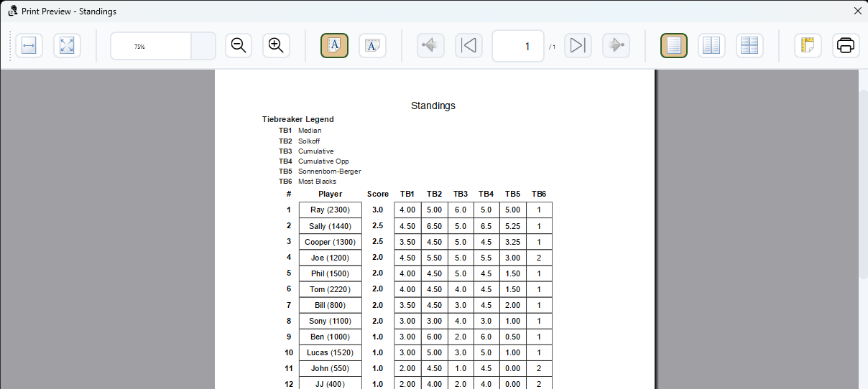This screenshot has width=868, height=389.
Task: Show single page view mode
Action: tap(674, 46)
